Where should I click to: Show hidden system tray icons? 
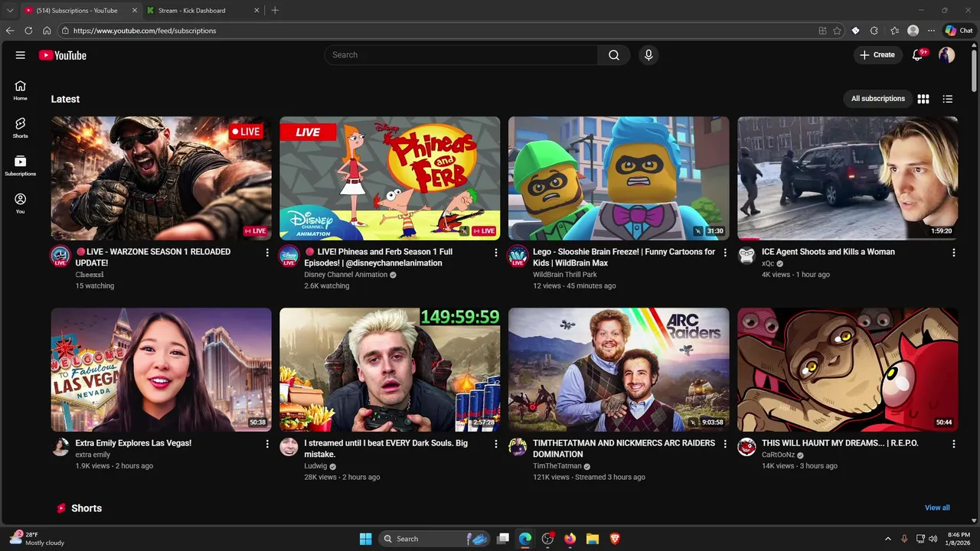click(888, 539)
